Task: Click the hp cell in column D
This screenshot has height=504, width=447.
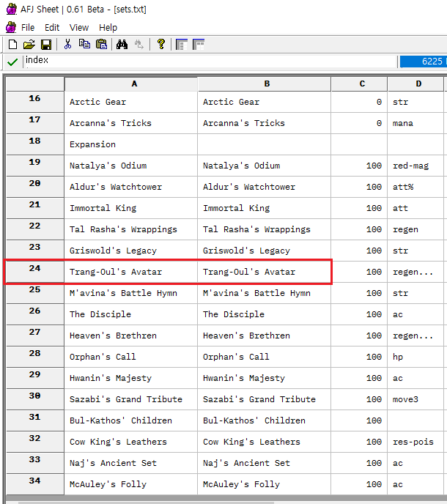Action: (415, 357)
